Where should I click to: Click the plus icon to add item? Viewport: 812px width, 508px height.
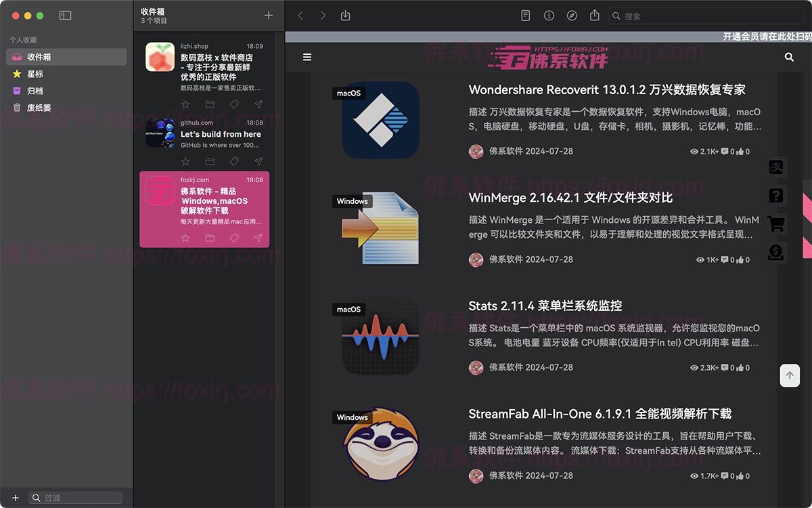coord(269,16)
